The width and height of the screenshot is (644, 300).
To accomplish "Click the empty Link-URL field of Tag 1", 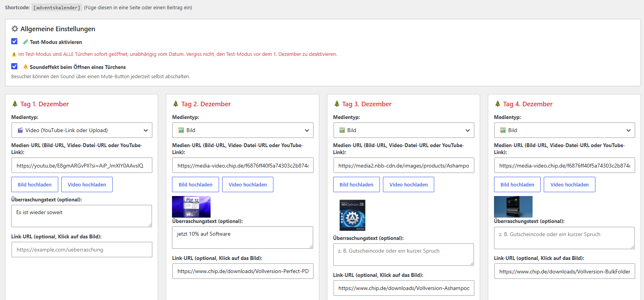I will 82,250.
